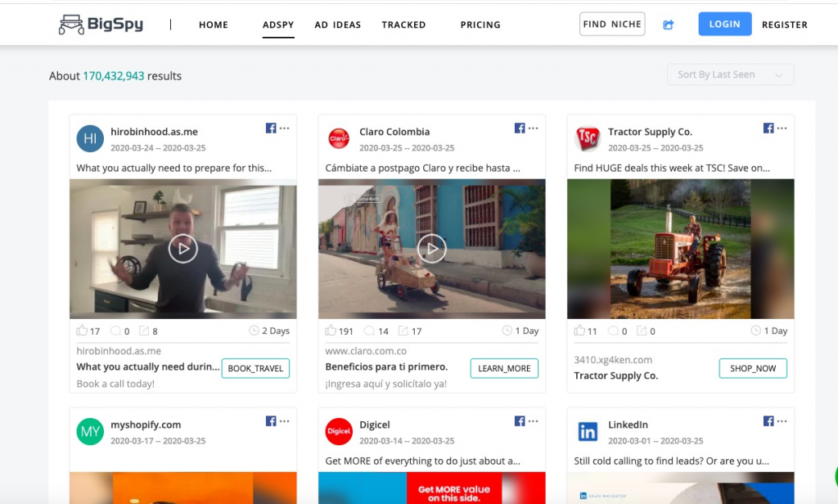Click share count icon on hirobinhood.as.me ad
Image resolution: width=838 pixels, height=504 pixels.
pyautogui.click(x=144, y=331)
